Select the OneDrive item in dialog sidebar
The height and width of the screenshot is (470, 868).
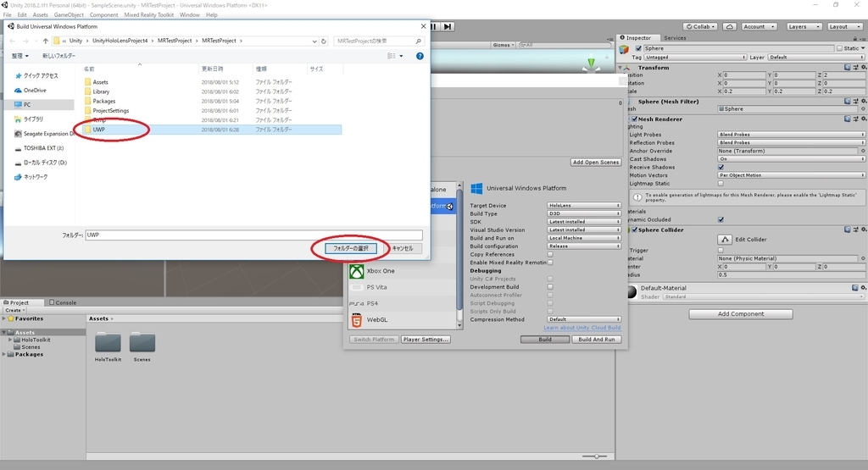(35, 90)
